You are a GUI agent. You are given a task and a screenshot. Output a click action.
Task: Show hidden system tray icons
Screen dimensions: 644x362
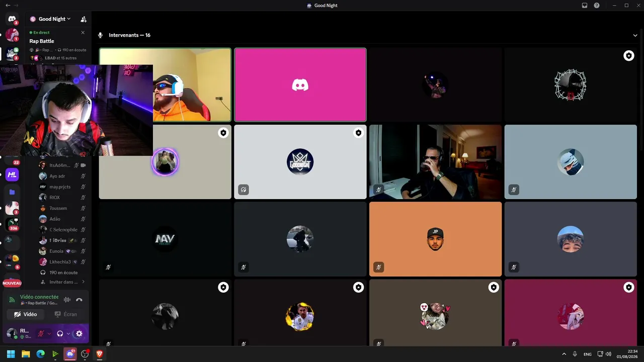[563, 354]
